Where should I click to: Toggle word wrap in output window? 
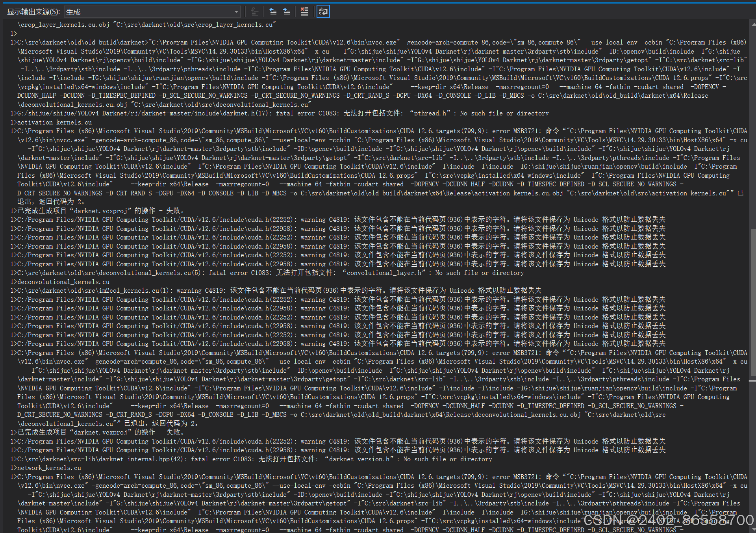coord(323,12)
